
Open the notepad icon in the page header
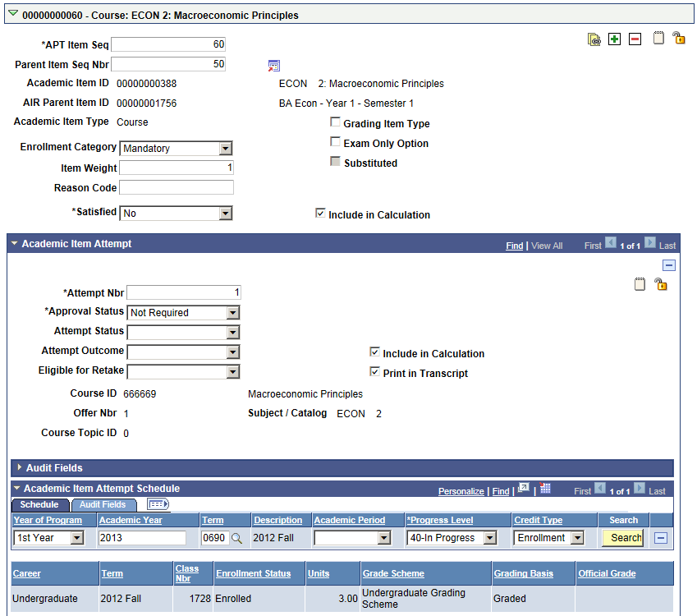click(658, 39)
